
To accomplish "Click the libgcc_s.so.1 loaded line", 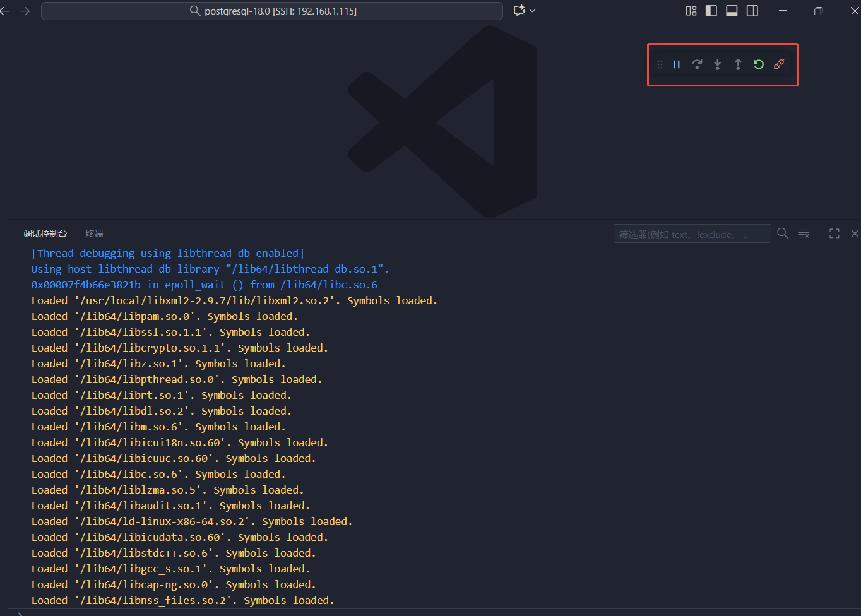I will (170, 569).
